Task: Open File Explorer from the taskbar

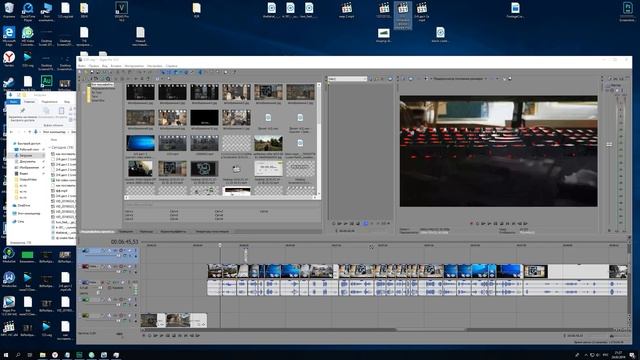Action: click(42, 355)
